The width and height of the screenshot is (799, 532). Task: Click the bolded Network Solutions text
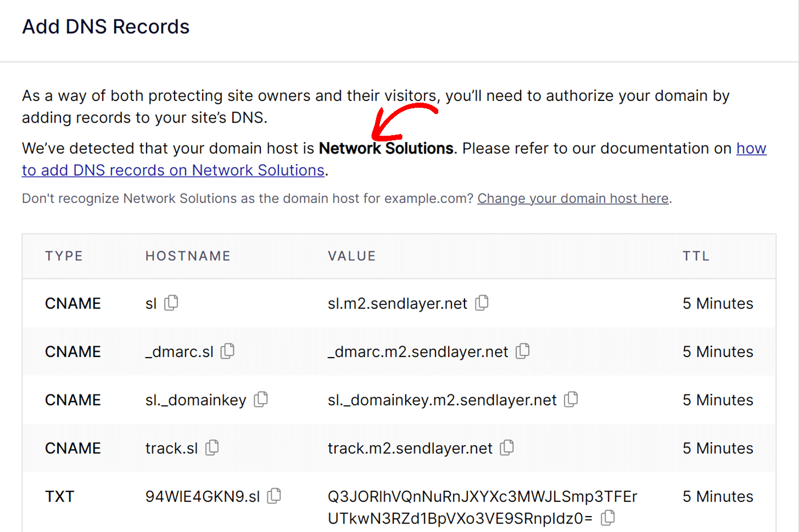tap(386, 148)
